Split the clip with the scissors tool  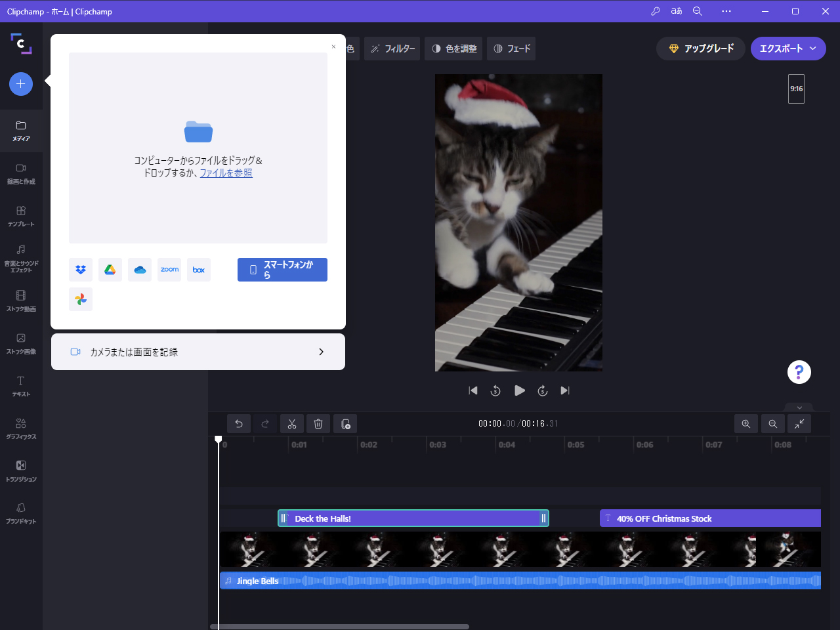(x=291, y=423)
